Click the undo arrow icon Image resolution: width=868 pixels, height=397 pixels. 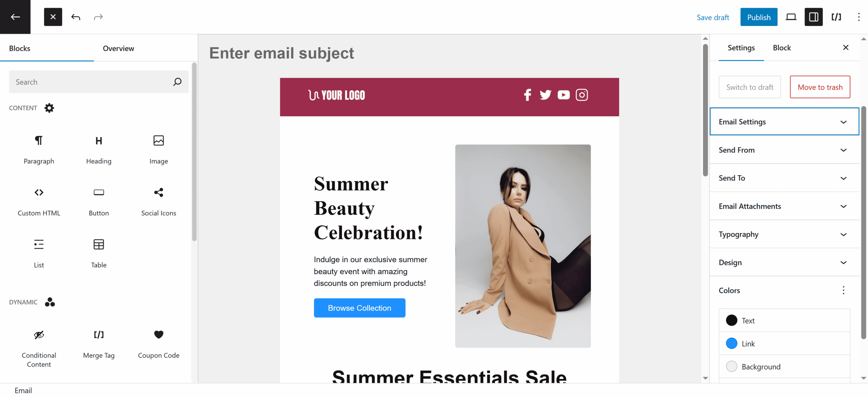(x=76, y=17)
